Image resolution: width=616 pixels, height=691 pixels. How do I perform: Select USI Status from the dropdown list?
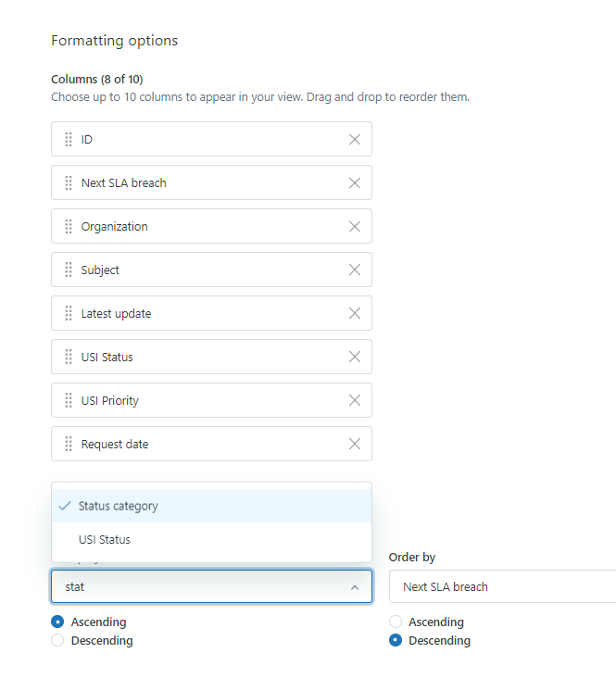click(x=105, y=540)
